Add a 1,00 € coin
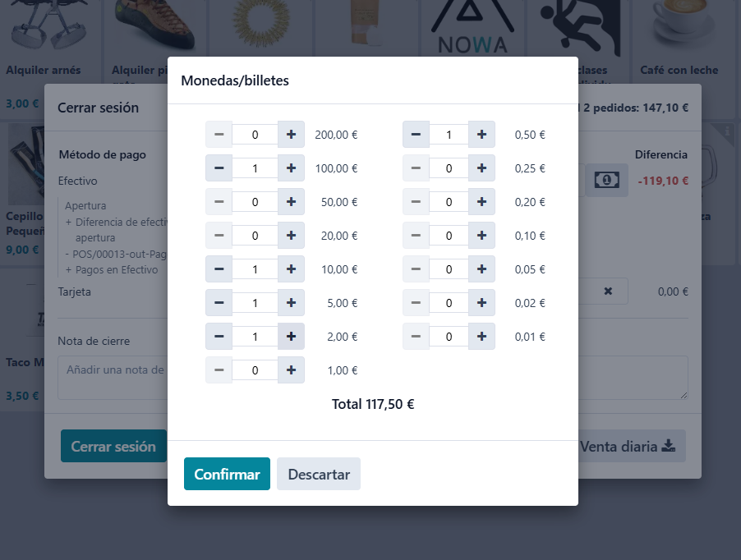 (291, 370)
